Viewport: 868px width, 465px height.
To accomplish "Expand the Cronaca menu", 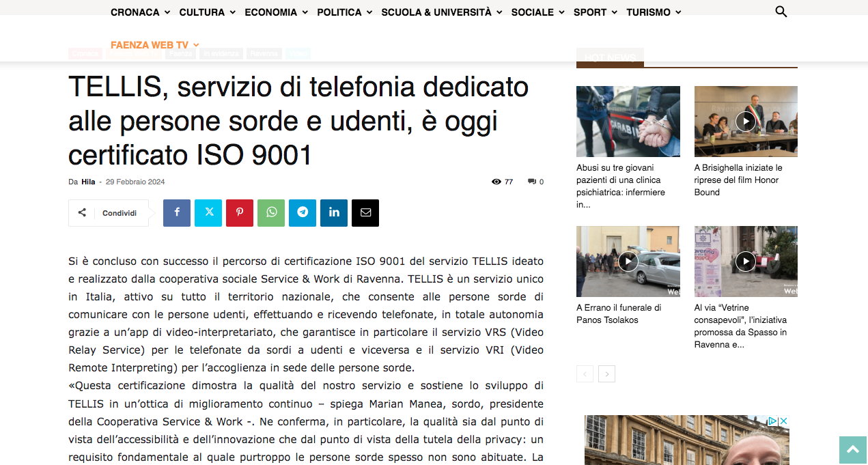I will tap(141, 12).
